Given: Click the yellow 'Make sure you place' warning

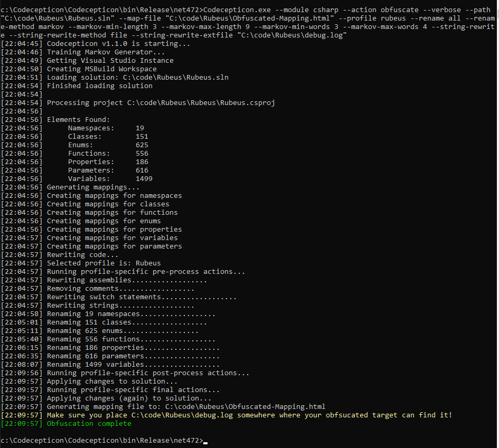Looking at the screenshot, I should pos(227,415).
